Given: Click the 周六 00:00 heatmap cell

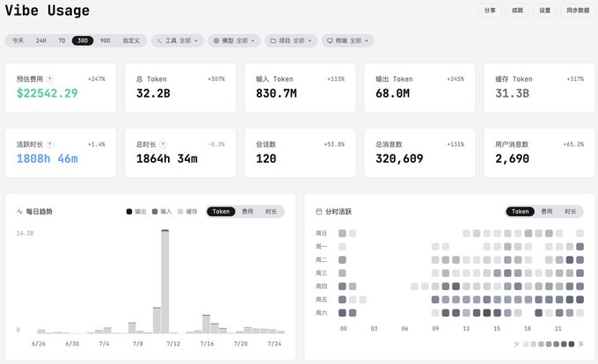Looking at the screenshot, I should click(342, 313).
